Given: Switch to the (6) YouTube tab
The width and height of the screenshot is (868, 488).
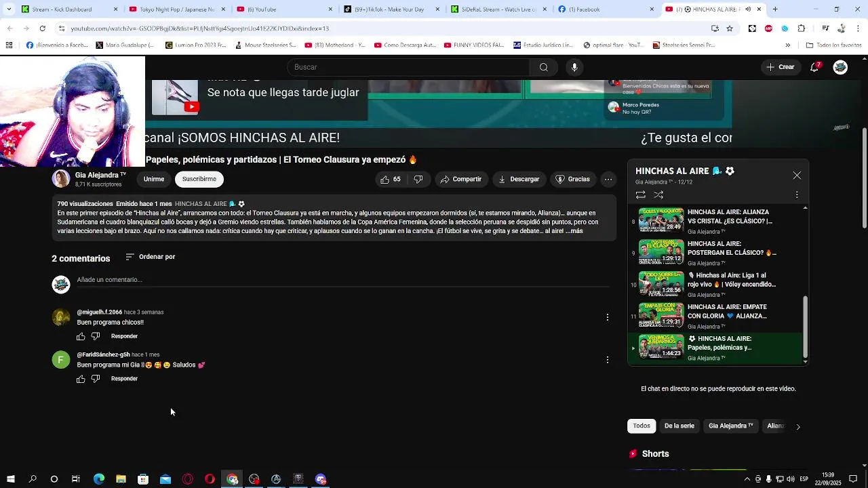Looking at the screenshot, I should (285, 9).
